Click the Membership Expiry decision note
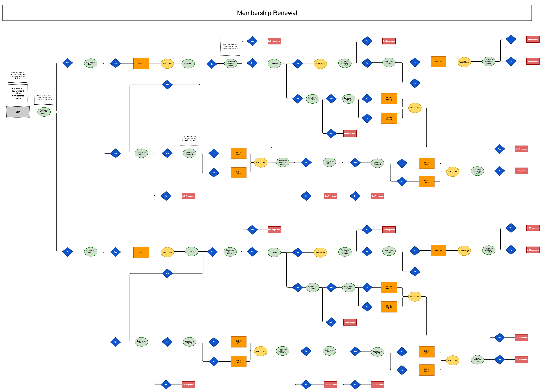 pyautogui.click(x=18, y=75)
